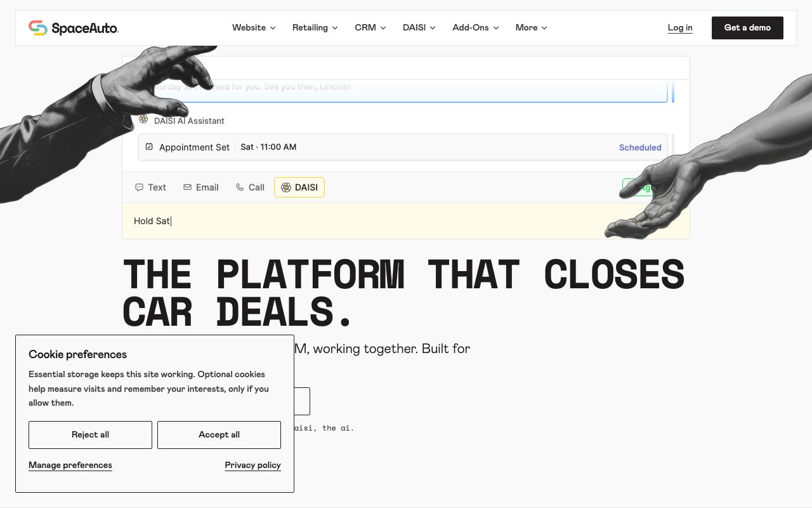Open the CRM navigation menu
812x508 pixels.
[x=370, y=28]
